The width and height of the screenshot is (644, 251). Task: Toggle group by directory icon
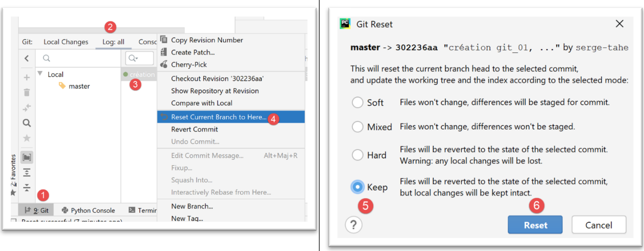pyautogui.click(x=27, y=157)
